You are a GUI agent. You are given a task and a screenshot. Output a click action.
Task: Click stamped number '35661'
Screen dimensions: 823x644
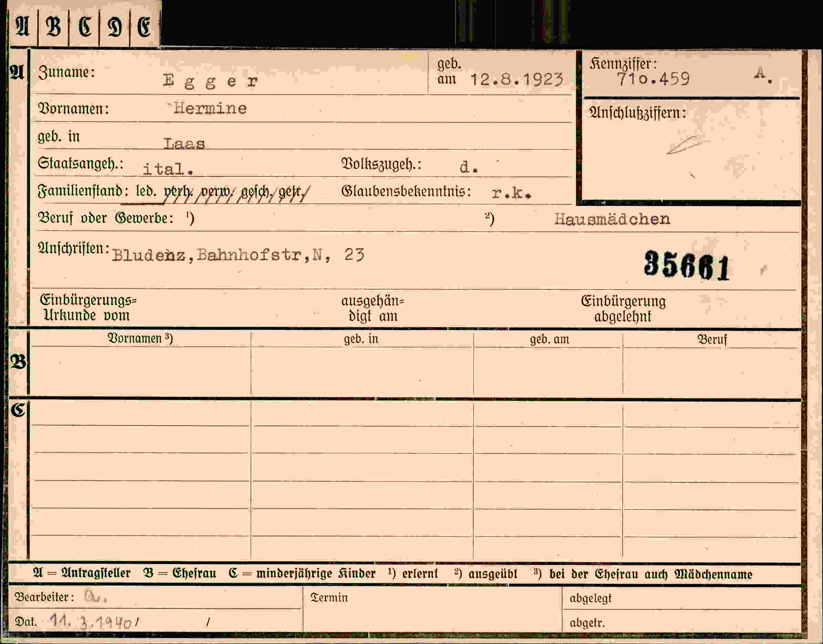687,266
